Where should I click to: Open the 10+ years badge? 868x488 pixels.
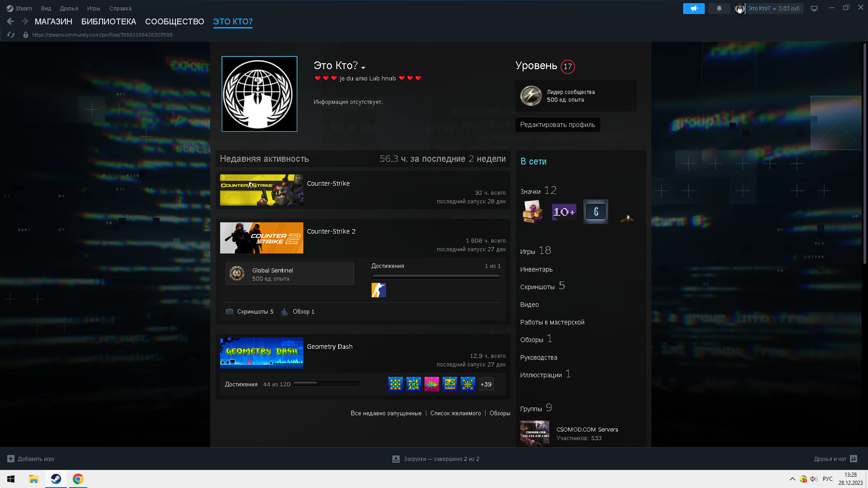coord(564,212)
